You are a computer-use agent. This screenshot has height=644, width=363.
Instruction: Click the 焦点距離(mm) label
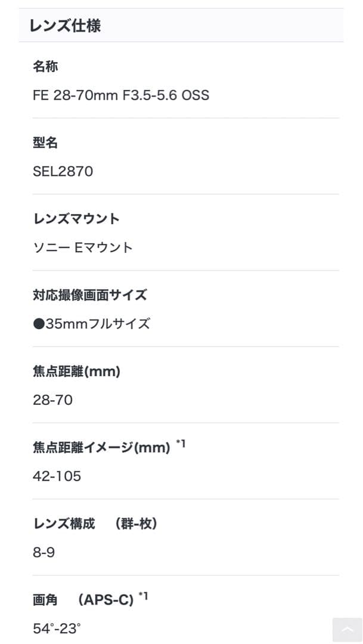[x=76, y=371]
